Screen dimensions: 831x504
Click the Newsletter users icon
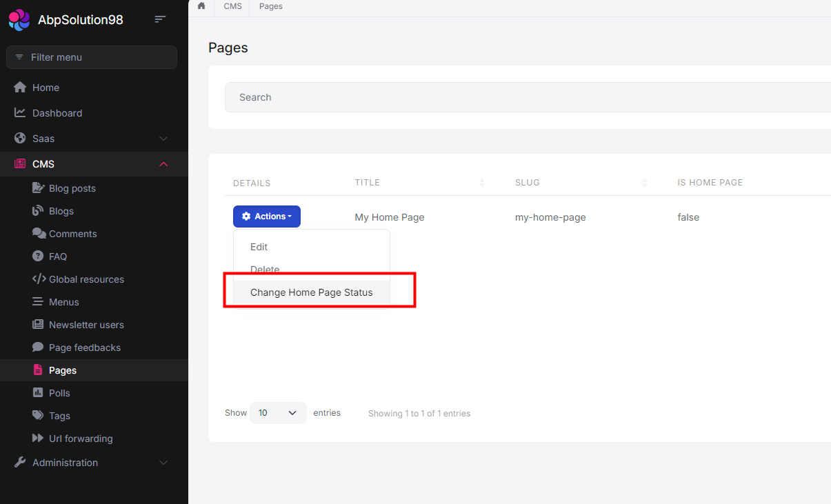click(x=39, y=325)
